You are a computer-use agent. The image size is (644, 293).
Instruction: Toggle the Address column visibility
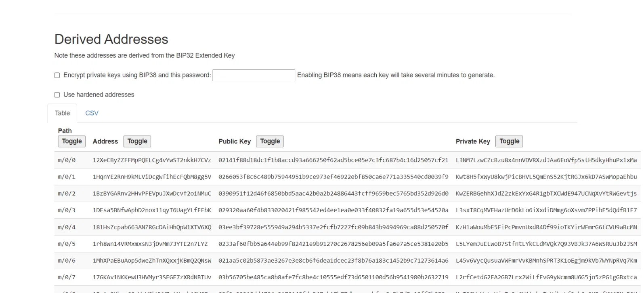tap(137, 141)
